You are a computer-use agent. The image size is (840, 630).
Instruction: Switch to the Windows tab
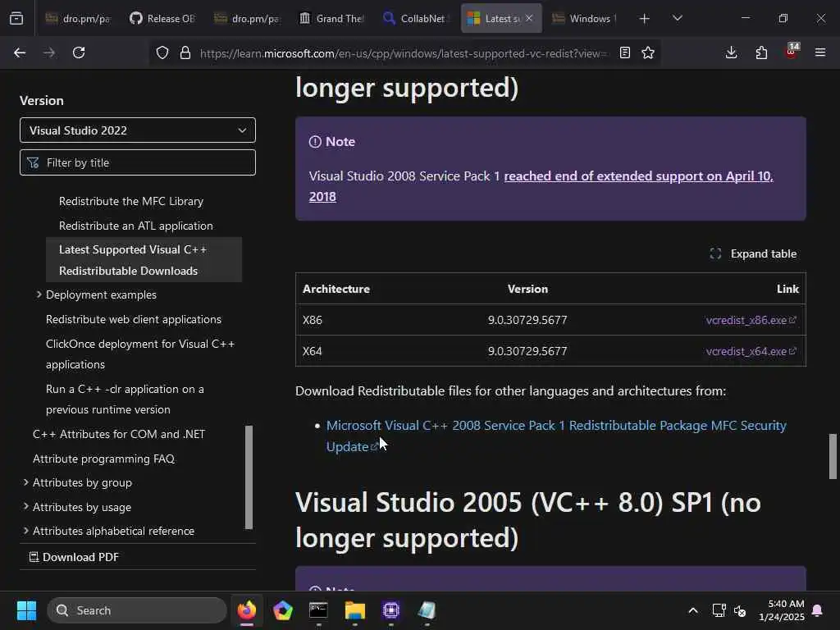coord(585,19)
